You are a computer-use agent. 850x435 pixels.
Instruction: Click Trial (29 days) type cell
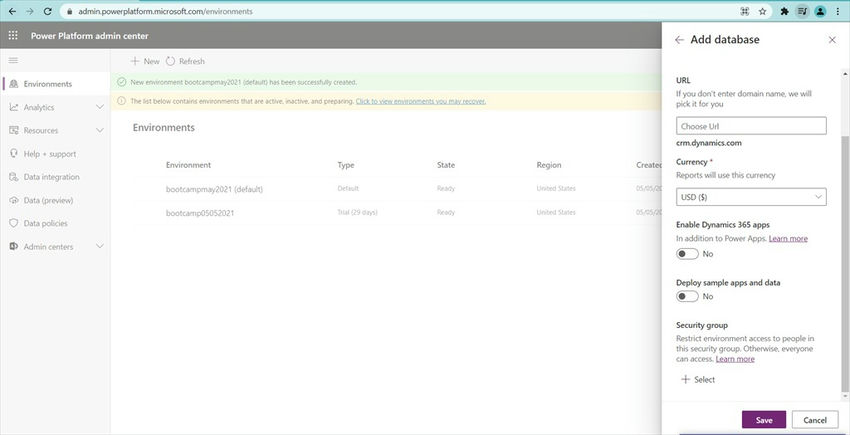click(x=357, y=212)
